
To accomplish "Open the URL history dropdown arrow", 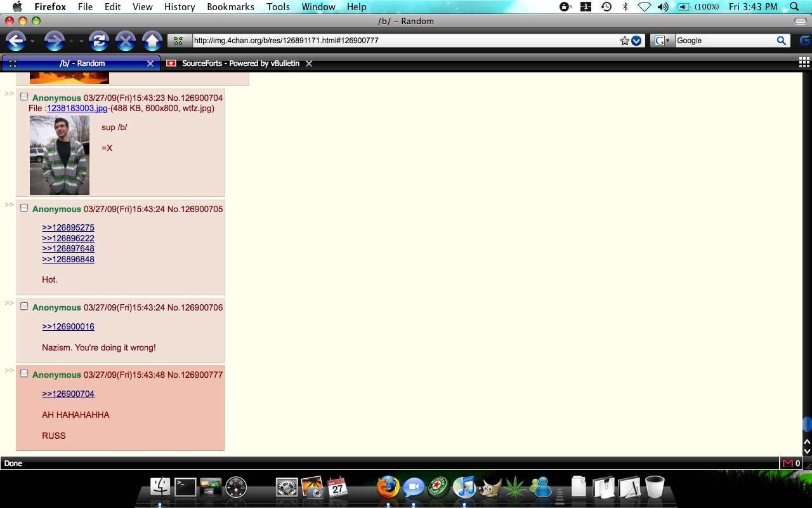I will coord(636,41).
